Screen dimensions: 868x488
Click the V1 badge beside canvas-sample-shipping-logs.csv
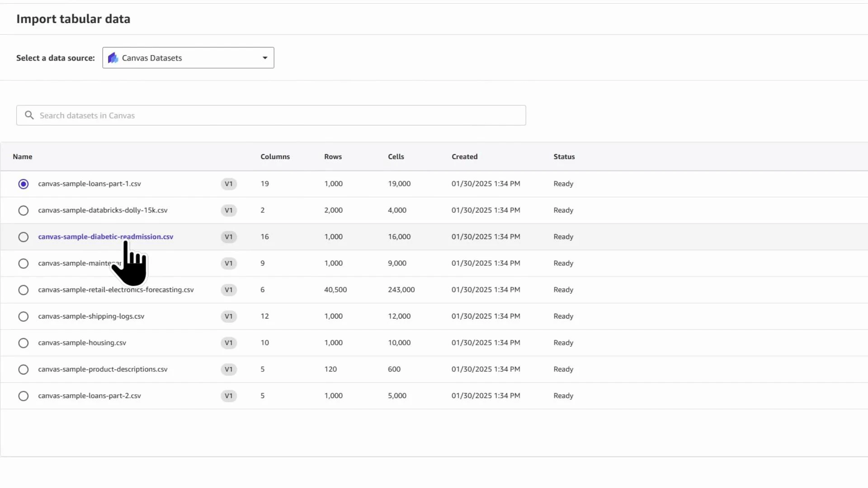coord(229,316)
